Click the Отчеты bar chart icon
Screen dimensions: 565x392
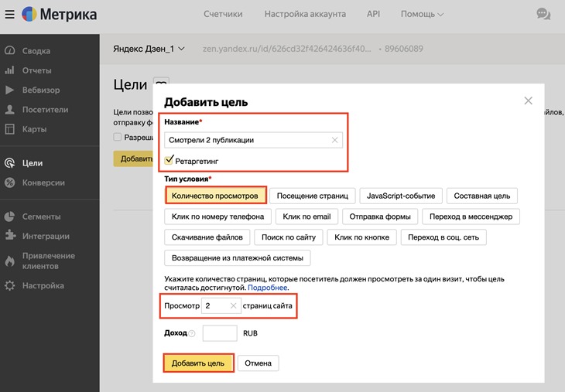(x=10, y=70)
